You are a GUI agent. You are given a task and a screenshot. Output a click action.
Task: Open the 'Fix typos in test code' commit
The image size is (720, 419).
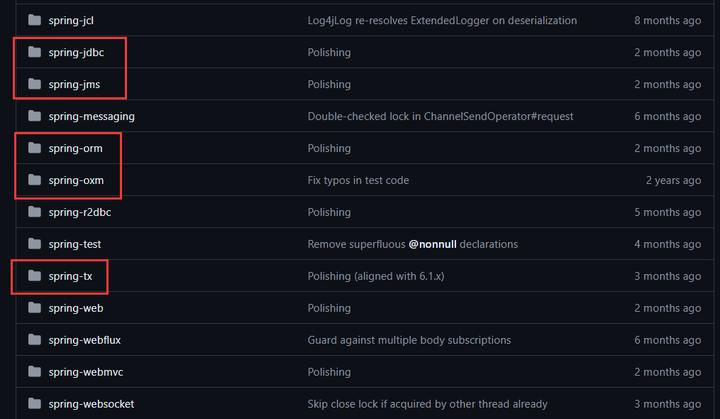click(358, 180)
